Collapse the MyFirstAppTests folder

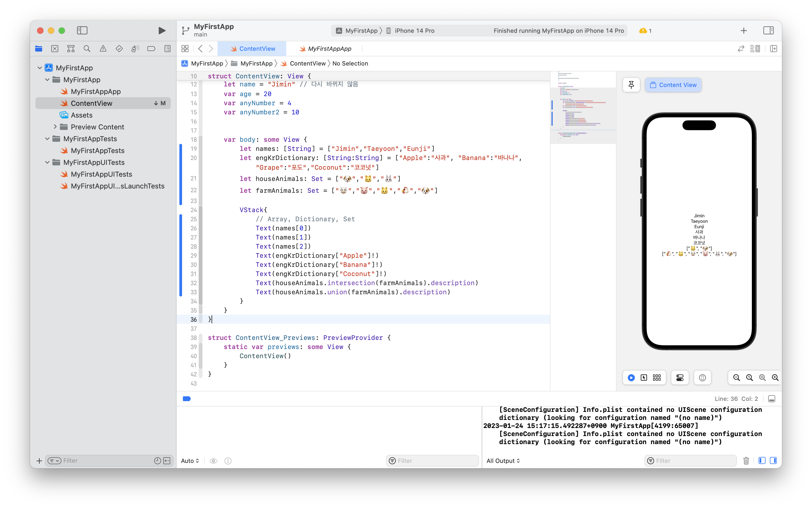coord(47,139)
